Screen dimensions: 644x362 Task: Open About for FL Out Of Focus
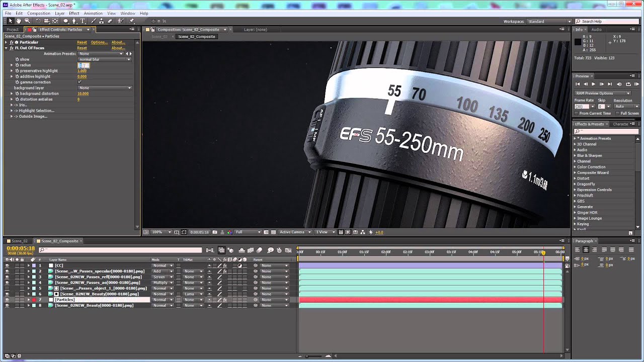tap(118, 48)
